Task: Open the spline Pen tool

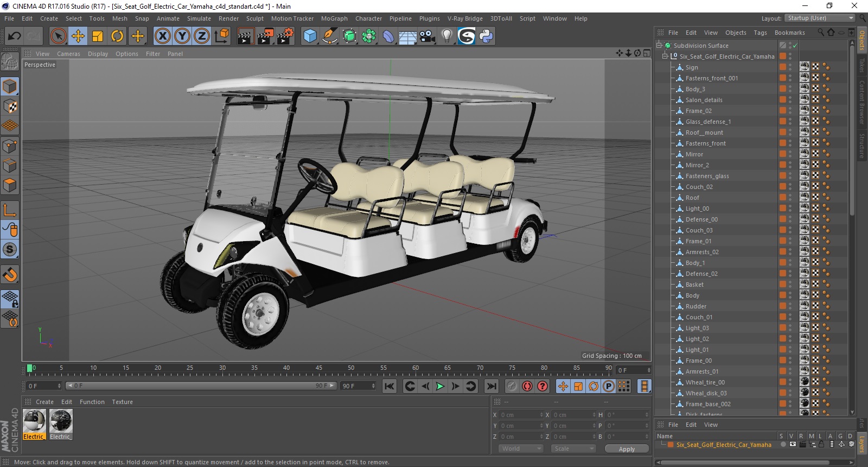Action: 329,36
